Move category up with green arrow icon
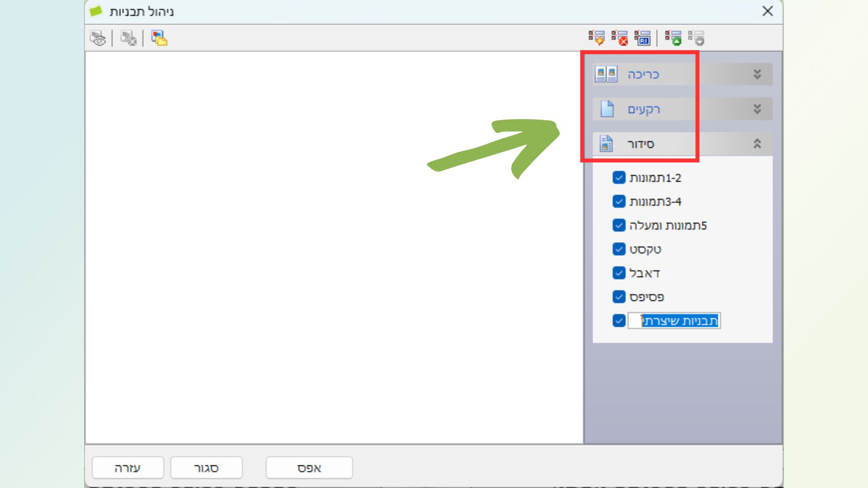The width and height of the screenshot is (868, 488). point(673,38)
